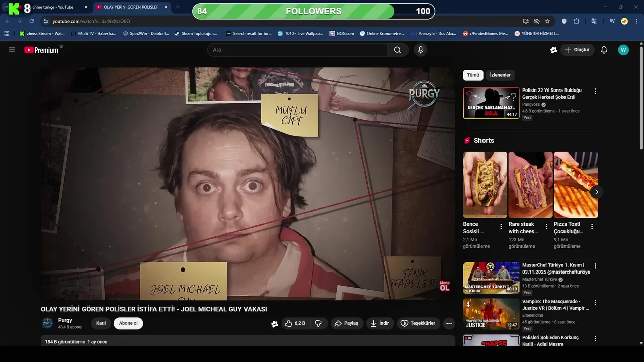Open options for Polisleri Şok Eden video
The image size is (644, 362).
tap(595, 338)
